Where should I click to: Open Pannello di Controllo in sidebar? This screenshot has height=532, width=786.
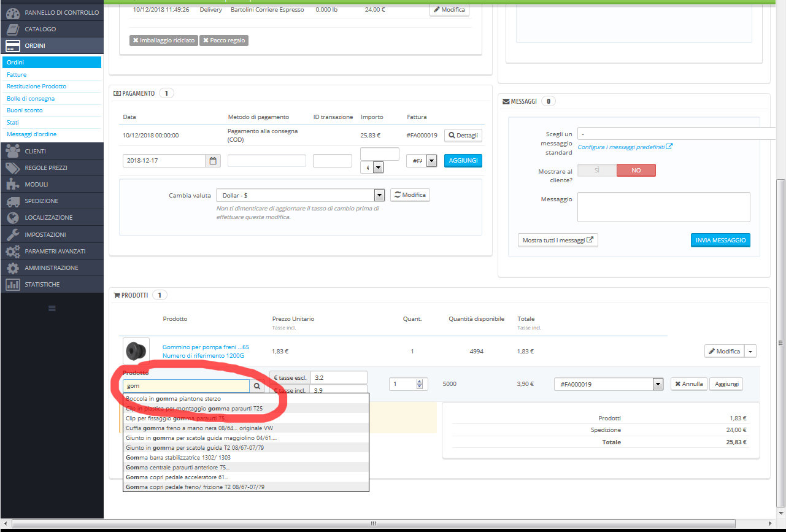[x=52, y=12]
